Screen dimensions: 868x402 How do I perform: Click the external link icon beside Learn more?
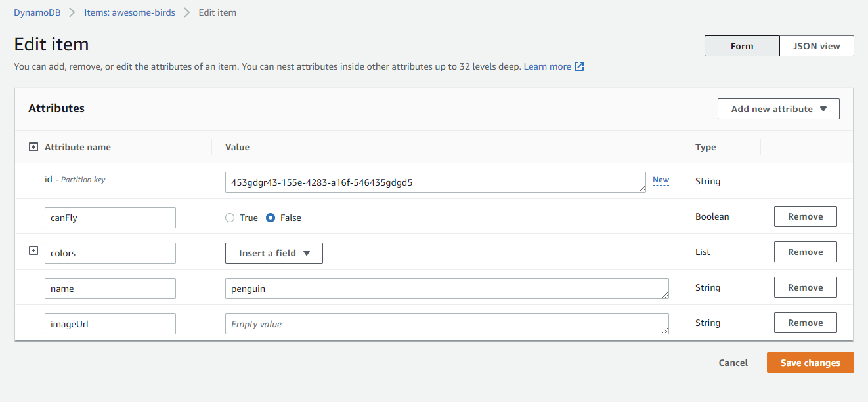579,66
